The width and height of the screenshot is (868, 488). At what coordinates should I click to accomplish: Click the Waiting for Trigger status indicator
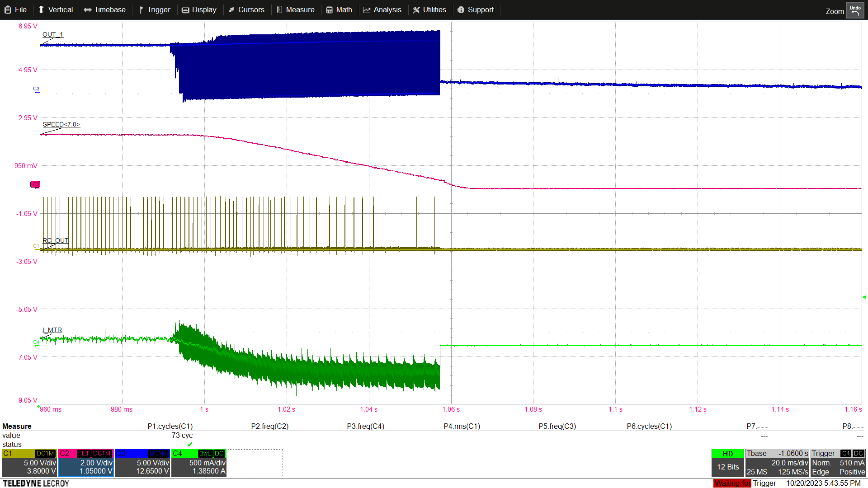pos(732,483)
